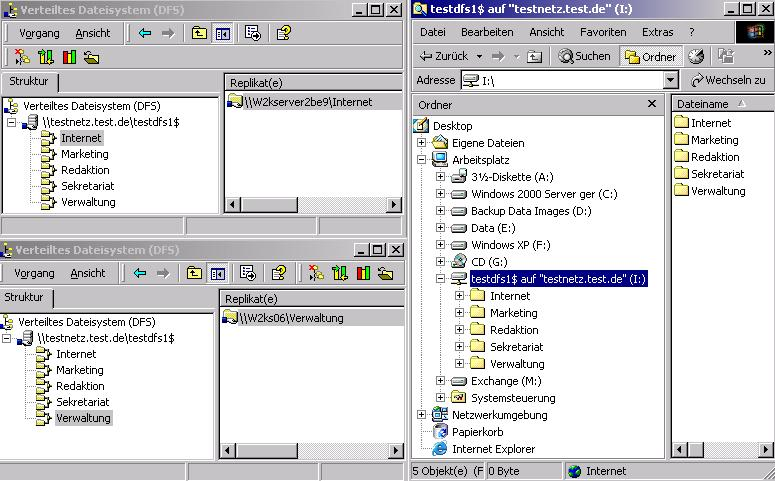Click delete link icon in lower DFS window
The height and width of the screenshot is (481, 775).
[x=315, y=273]
